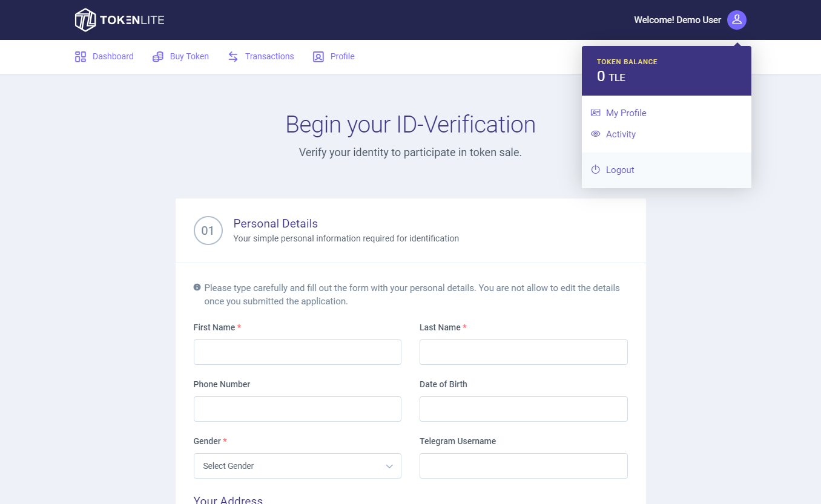Click the info icon beside the form instructions
The height and width of the screenshot is (504, 821).
196,287
